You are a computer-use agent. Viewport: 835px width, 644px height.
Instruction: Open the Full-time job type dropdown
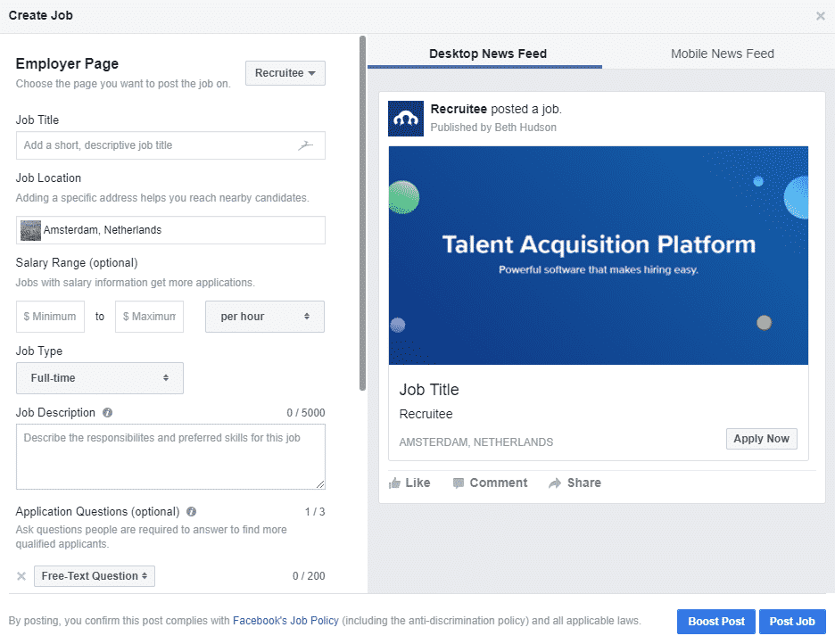point(100,378)
